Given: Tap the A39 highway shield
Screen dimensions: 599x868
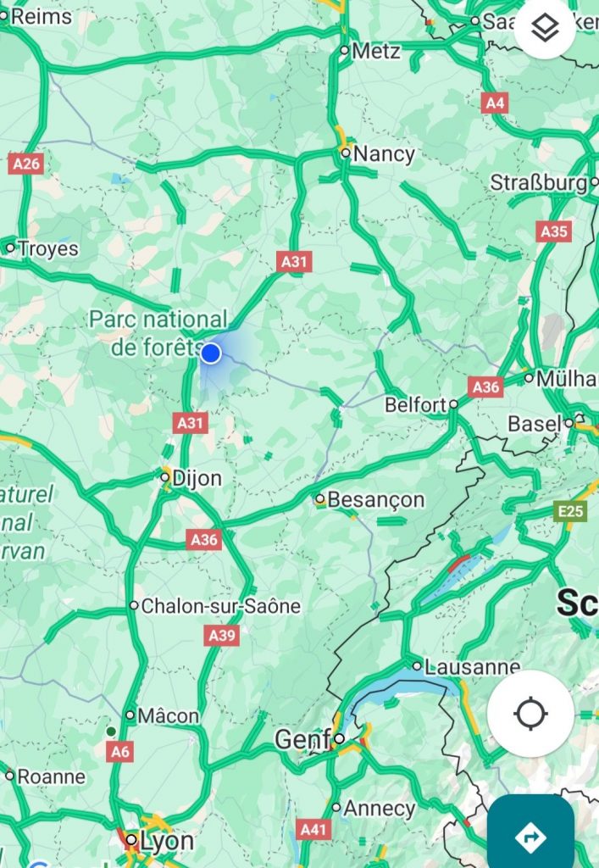Looking at the screenshot, I should [x=222, y=635].
